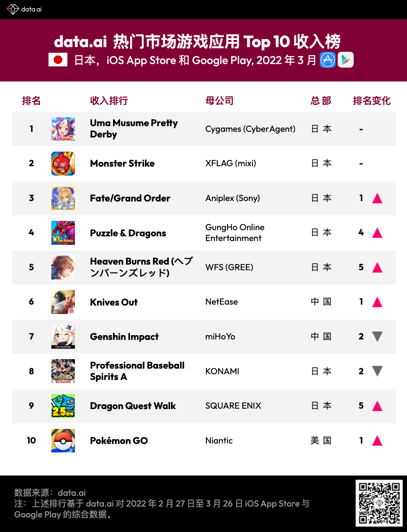Click the Dragon Quest Walk icon
This screenshot has width=407, height=532.
click(63, 406)
